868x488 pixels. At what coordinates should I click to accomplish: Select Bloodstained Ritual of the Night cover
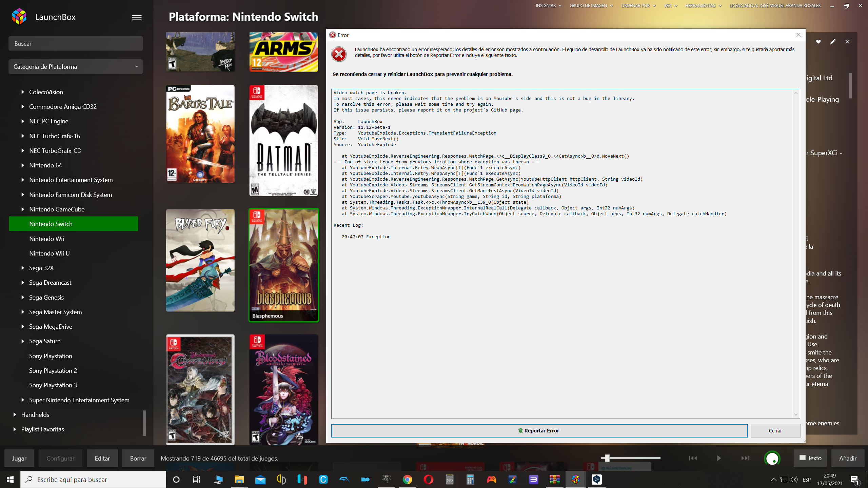coord(284,389)
